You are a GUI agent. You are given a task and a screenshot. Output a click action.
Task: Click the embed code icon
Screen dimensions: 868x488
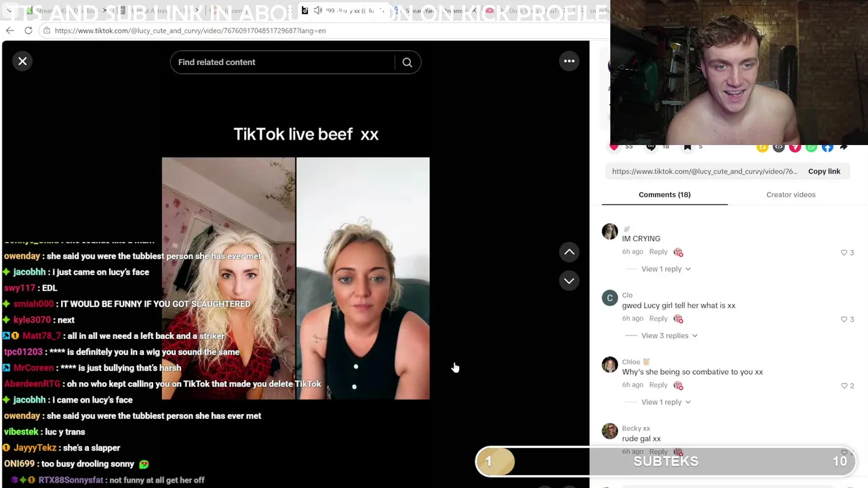(x=778, y=147)
